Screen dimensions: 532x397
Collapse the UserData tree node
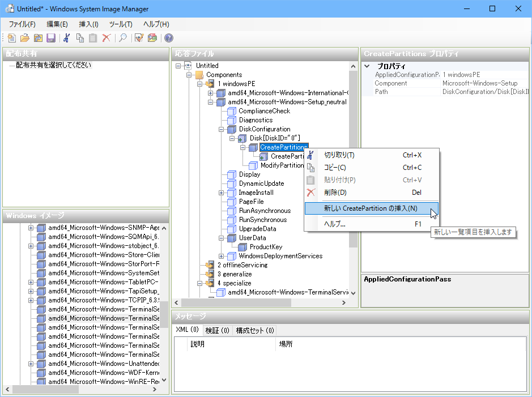tap(221, 238)
